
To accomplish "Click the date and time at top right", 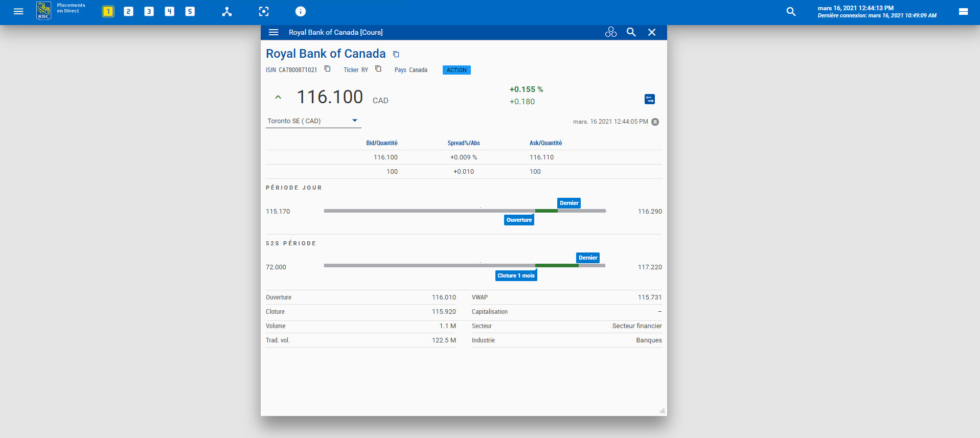I will pyautogui.click(x=855, y=8).
